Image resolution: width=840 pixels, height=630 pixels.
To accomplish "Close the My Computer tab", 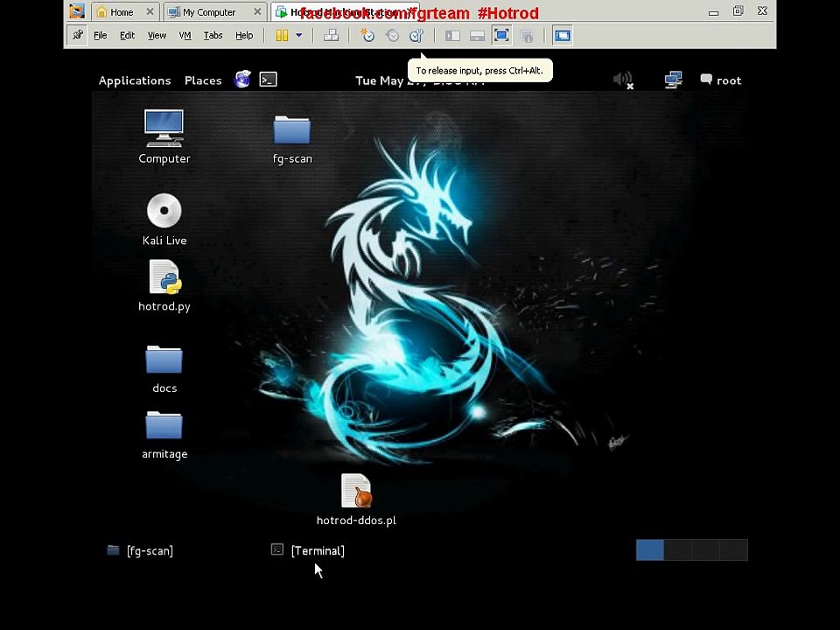I will point(257,11).
